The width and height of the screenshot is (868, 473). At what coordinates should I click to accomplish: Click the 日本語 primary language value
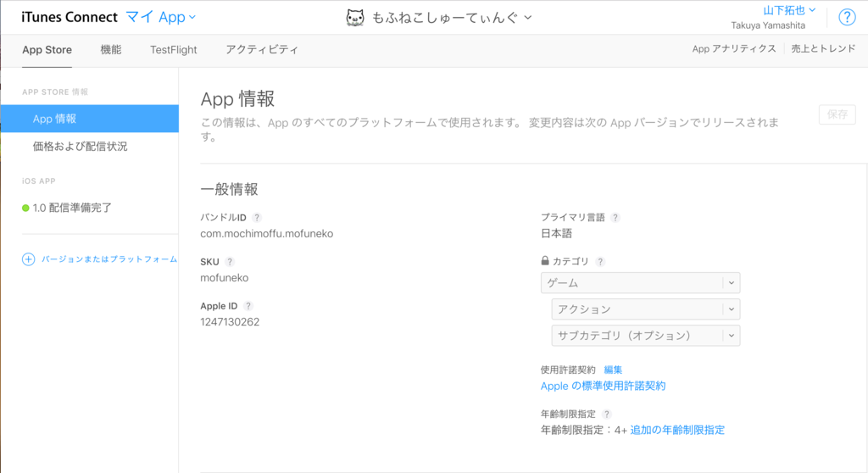(x=556, y=234)
